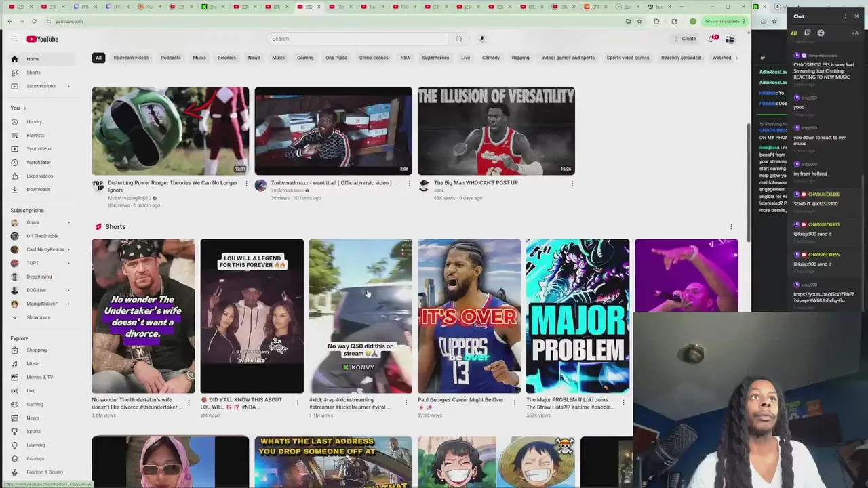
Task: Open the CashNastyReacts subscription
Action: (x=43, y=249)
